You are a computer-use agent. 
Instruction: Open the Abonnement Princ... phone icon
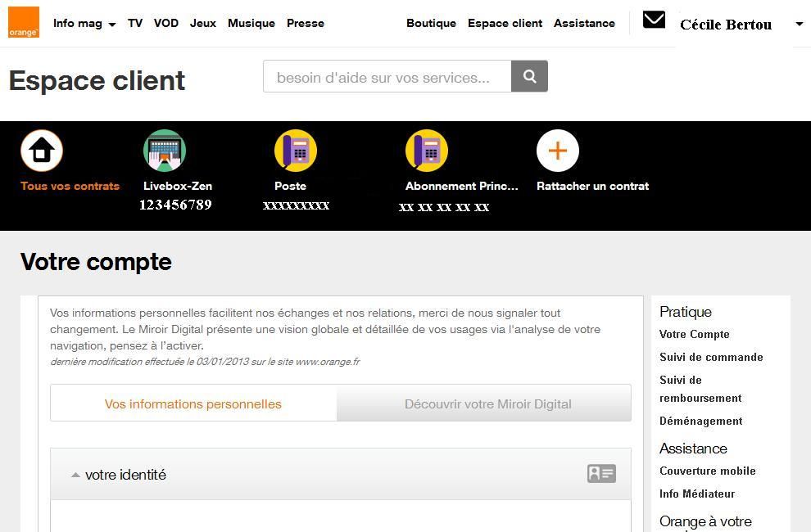[x=427, y=151]
